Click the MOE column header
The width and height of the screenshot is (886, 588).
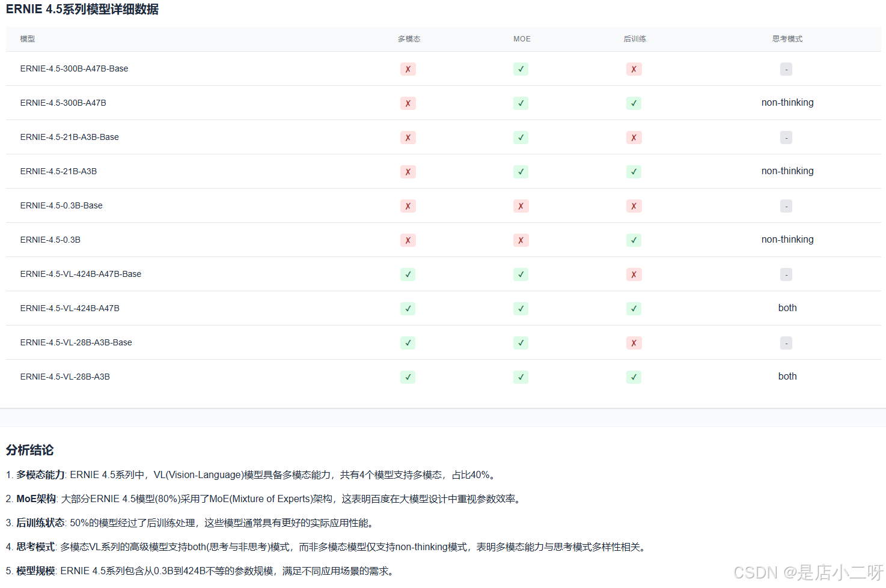coord(522,39)
